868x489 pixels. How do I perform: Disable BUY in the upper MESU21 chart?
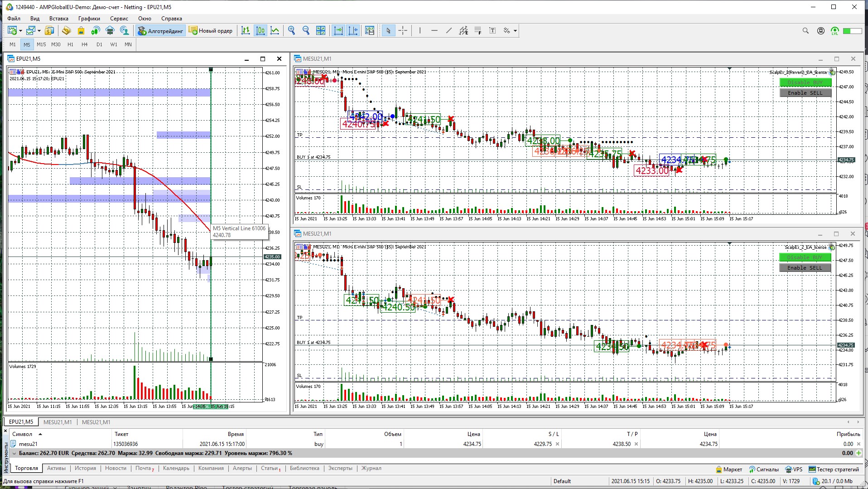(805, 82)
